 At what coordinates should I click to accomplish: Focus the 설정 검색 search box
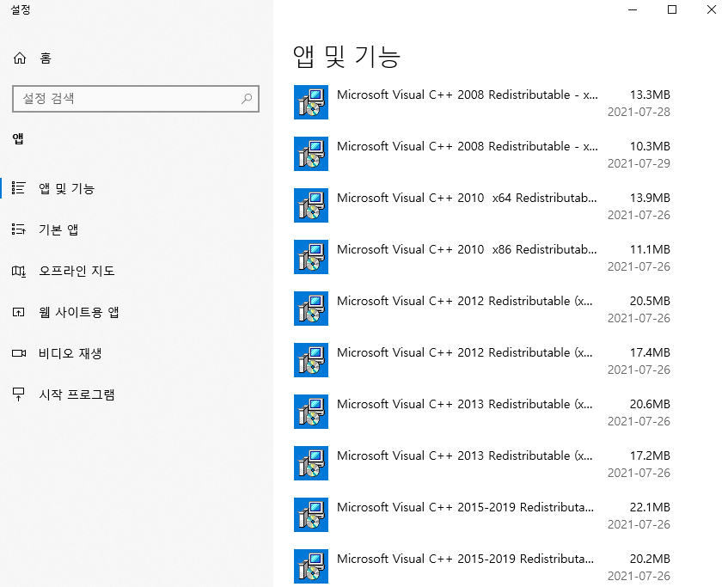(x=136, y=99)
